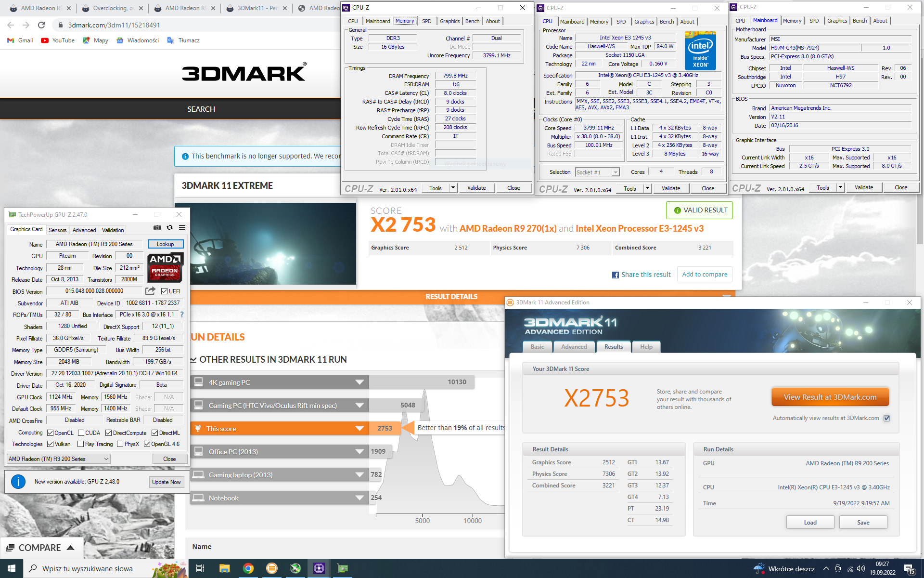This screenshot has height=578, width=924.
Task: Click the Load button in 3DMark 11
Action: coord(810,523)
